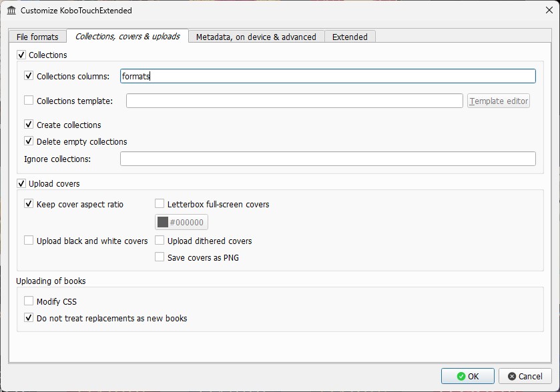Open the Template editor

[x=499, y=101]
